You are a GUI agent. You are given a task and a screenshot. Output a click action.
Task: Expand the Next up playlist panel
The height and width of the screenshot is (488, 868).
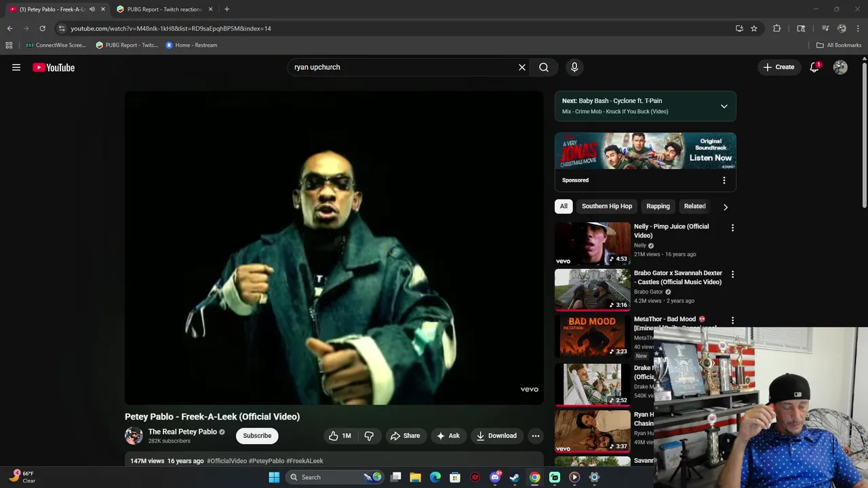click(724, 106)
